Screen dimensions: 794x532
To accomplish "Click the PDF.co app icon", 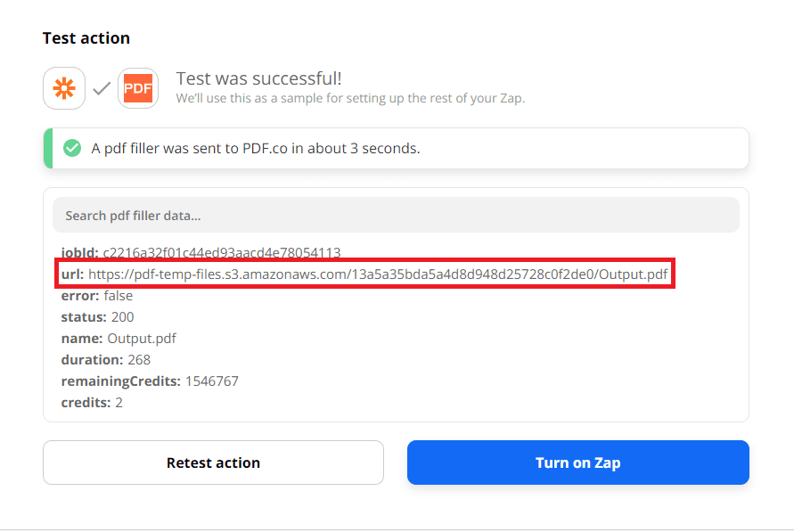I will [x=138, y=88].
